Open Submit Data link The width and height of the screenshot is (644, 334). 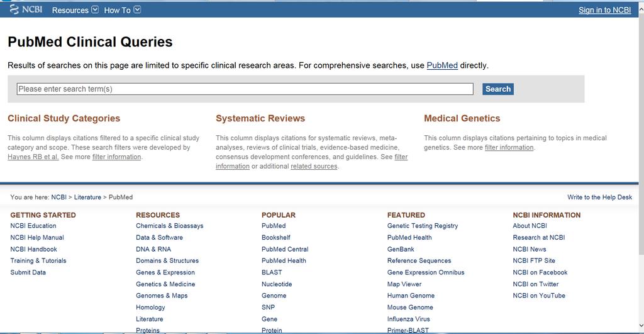click(x=28, y=272)
